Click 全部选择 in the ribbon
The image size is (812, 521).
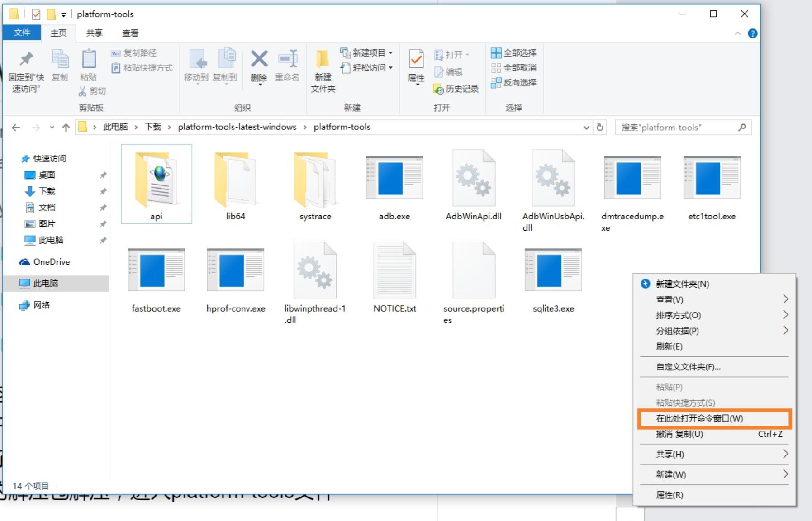tap(514, 53)
